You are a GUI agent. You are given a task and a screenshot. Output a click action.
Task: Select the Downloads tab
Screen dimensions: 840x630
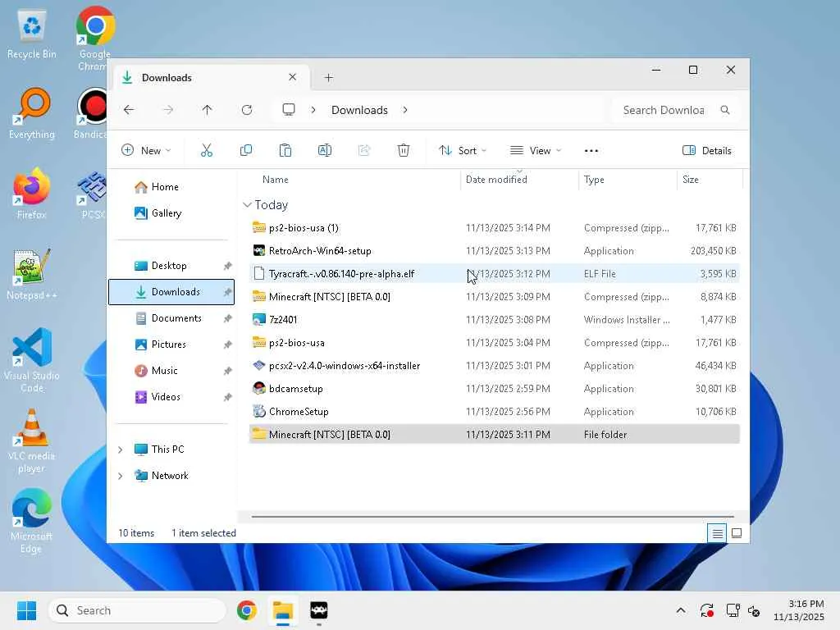(210, 78)
